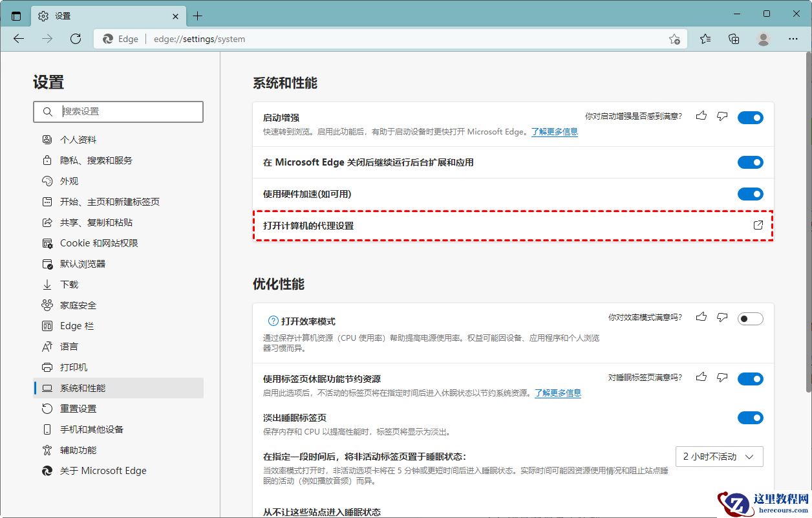Click the browser profile avatar icon
This screenshot has height=518, width=812.
(x=764, y=39)
